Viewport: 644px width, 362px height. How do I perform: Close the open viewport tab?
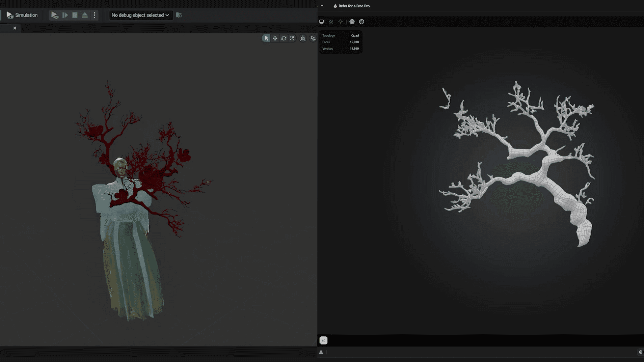(x=15, y=28)
